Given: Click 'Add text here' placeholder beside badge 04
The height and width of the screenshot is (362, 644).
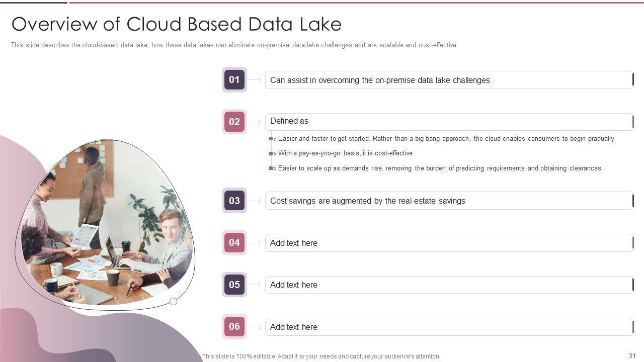Looking at the screenshot, I should tap(294, 243).
